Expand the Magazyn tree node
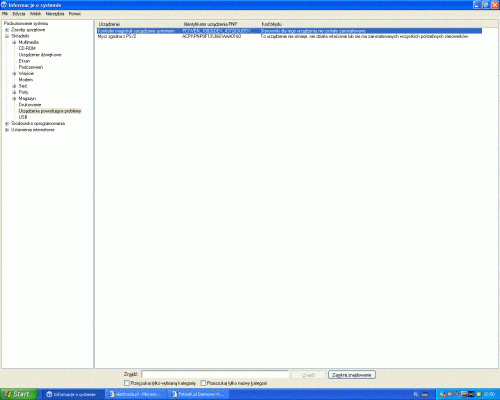 click(14, 99)
